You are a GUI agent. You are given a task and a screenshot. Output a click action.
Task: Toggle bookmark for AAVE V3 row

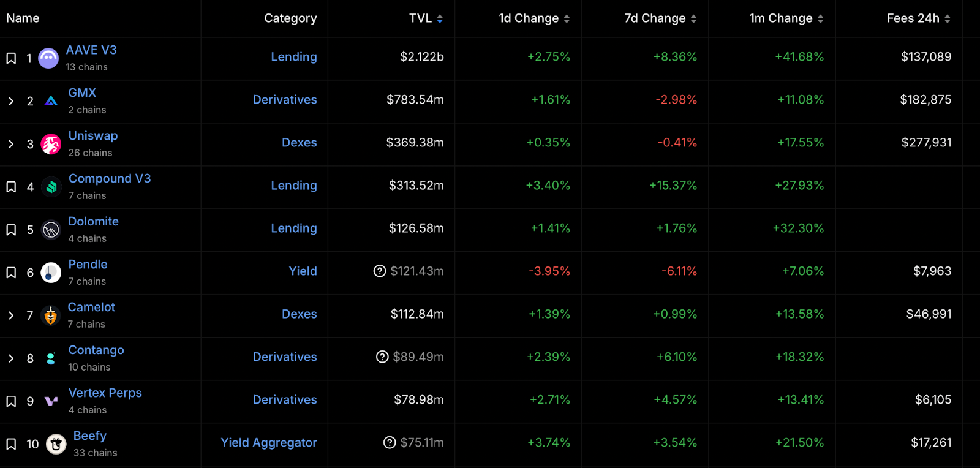coord(11,58)
